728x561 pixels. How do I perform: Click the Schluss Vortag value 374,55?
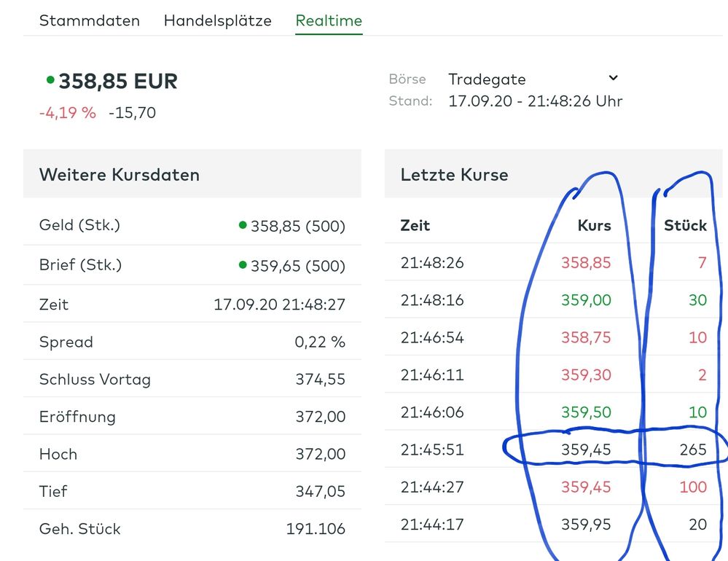320,380
